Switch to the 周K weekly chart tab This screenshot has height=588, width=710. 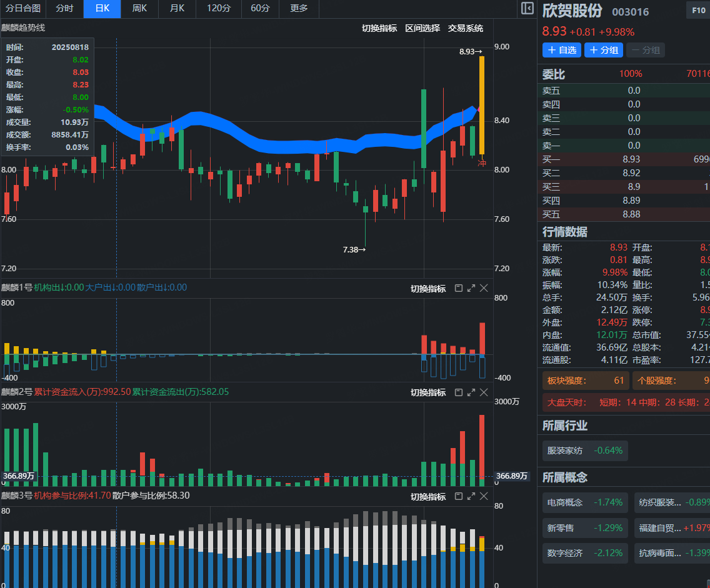click(x=139, y=9)
